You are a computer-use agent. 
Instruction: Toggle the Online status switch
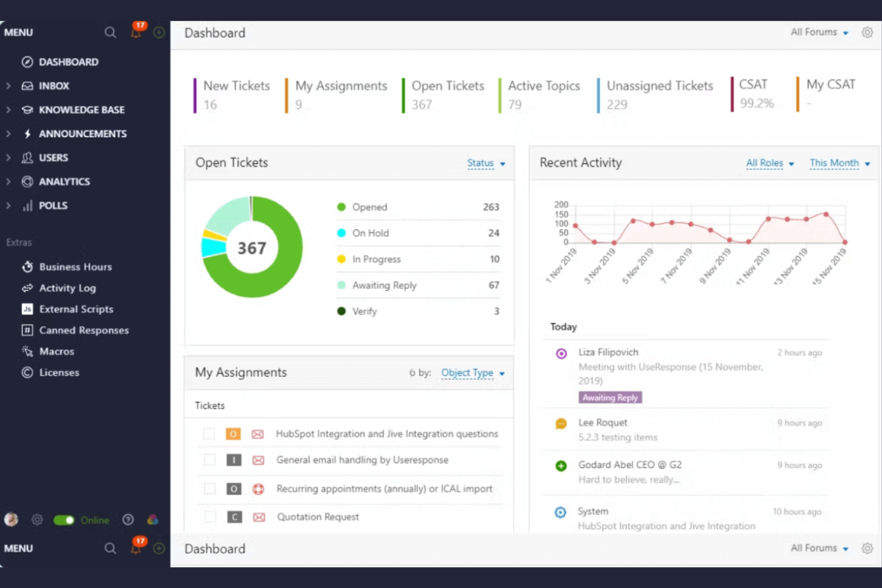coord(63,519)
